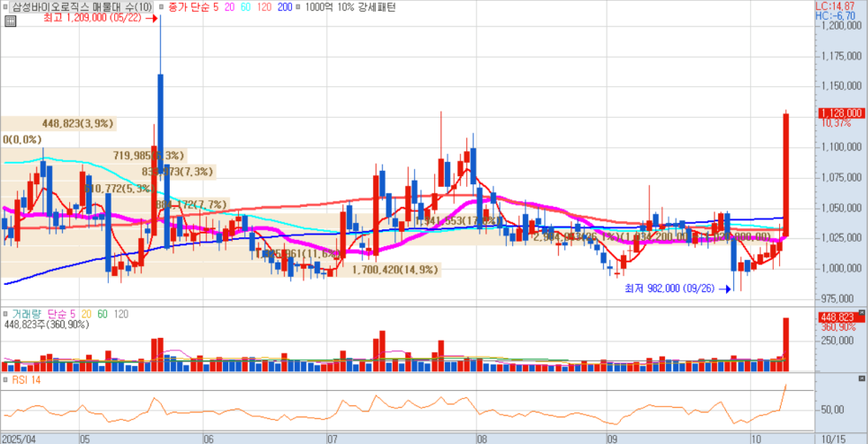
Task: Click the 08 month marker on time axis
Action: coord(482,439)
